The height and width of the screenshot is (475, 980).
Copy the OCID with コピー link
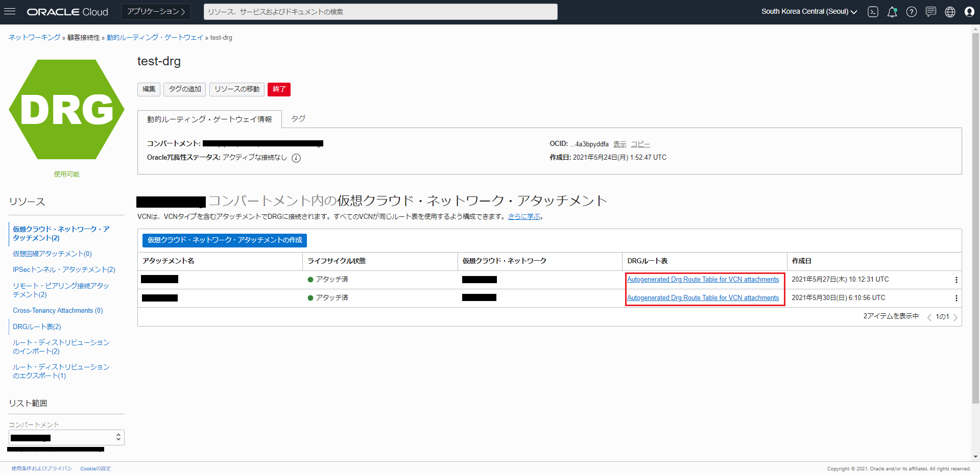(x=640, y=144)
